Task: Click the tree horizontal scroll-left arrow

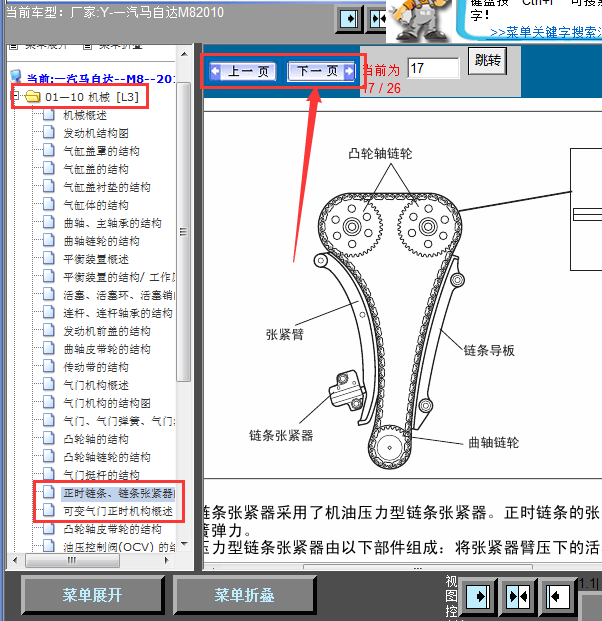Action: (x=15, y=560)
